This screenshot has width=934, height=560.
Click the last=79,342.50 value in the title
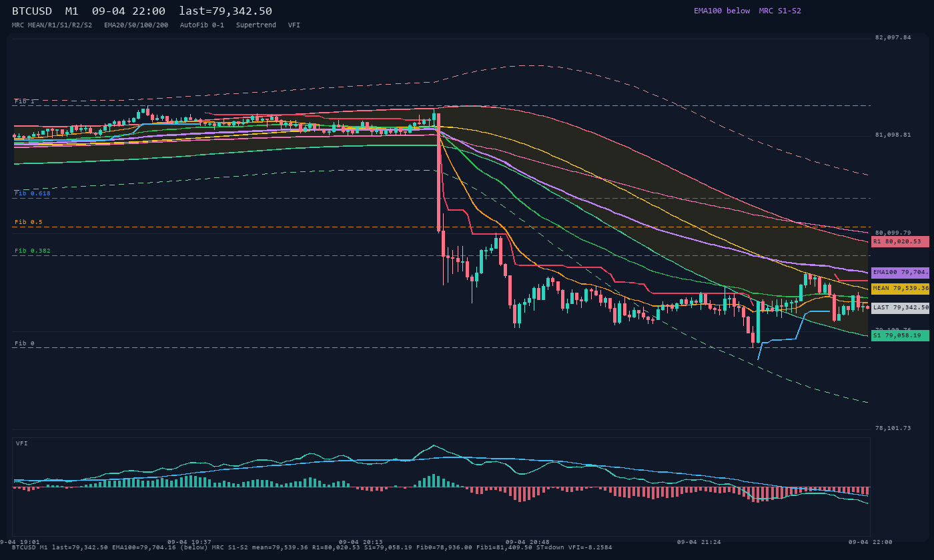tap(225, 11)
